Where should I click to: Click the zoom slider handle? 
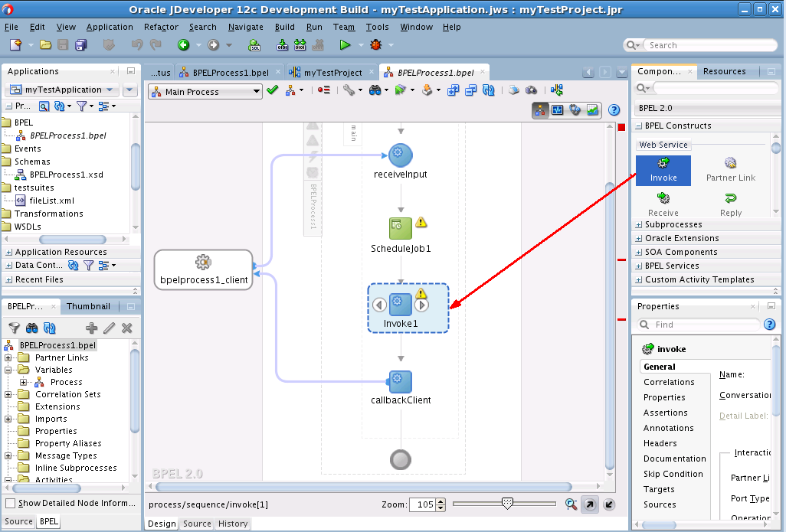(x=507, y=504)
